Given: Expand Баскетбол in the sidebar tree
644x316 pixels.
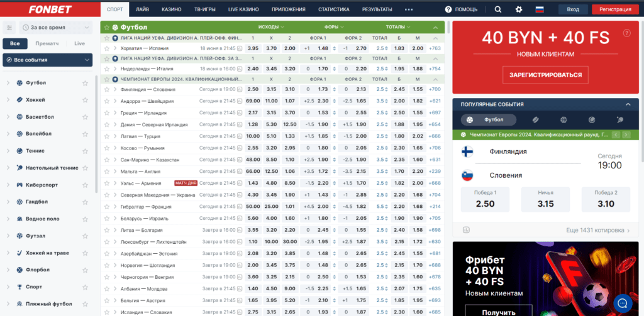Looking at the screenshot, I should tap(8, 117).
